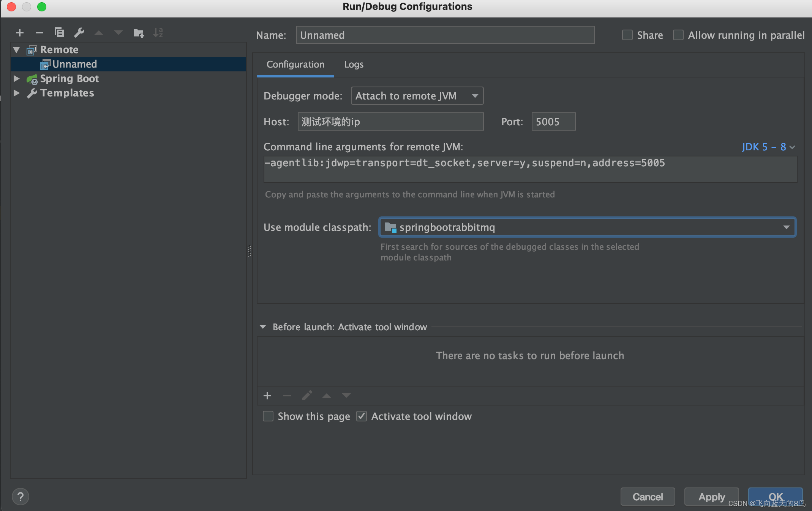Image resolution: width=812 pixels, height=511 pixels.
Task: Add a before launch task with plus
Action: pyautogui.click(x=267, y=396)
